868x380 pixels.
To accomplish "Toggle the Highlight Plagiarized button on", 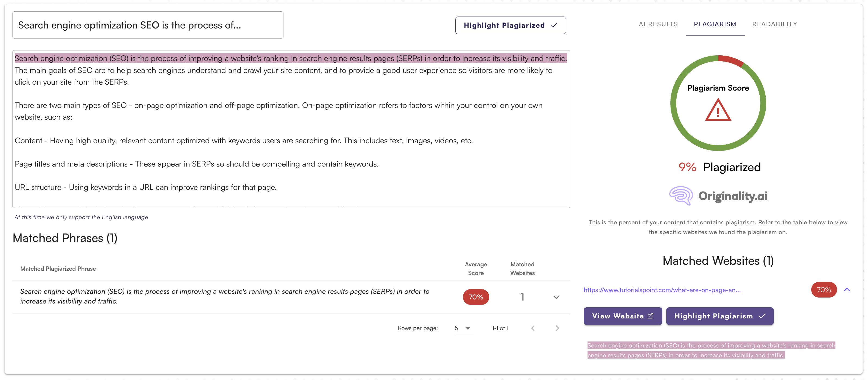I will (x=510, y=25).
